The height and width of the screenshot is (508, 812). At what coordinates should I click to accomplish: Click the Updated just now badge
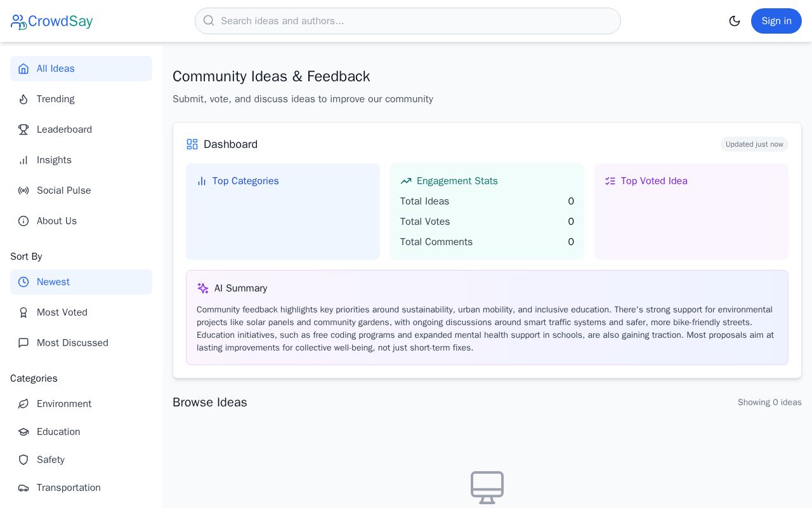[x=754, y=144]
